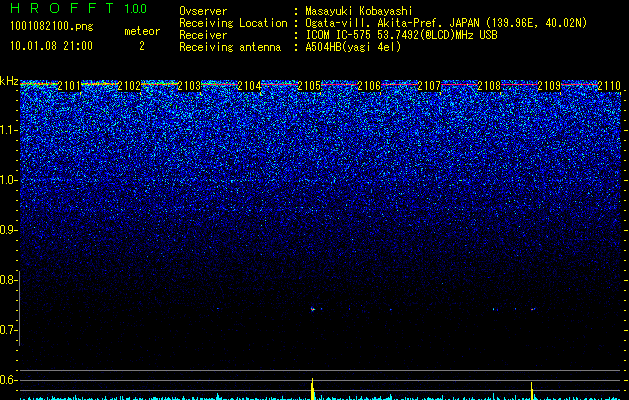
Task: Click the yellow power peak before 2109
Action: point(532,391)
